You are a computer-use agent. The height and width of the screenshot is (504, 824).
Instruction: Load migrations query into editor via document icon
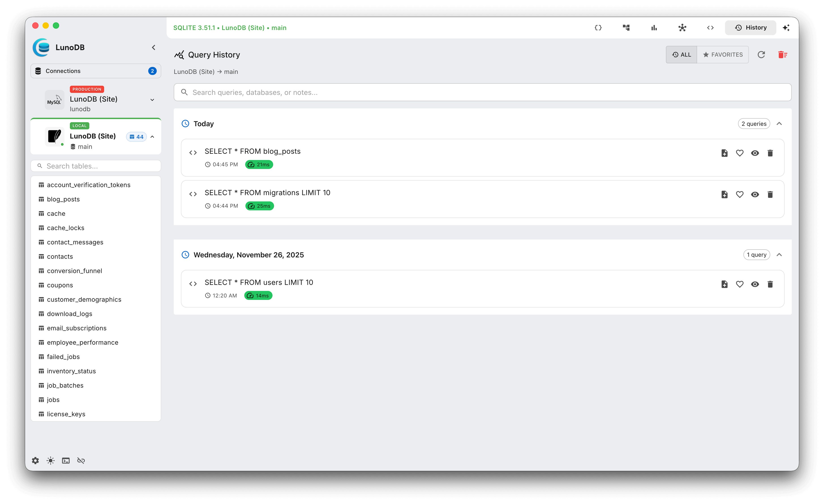coord(724,194)
